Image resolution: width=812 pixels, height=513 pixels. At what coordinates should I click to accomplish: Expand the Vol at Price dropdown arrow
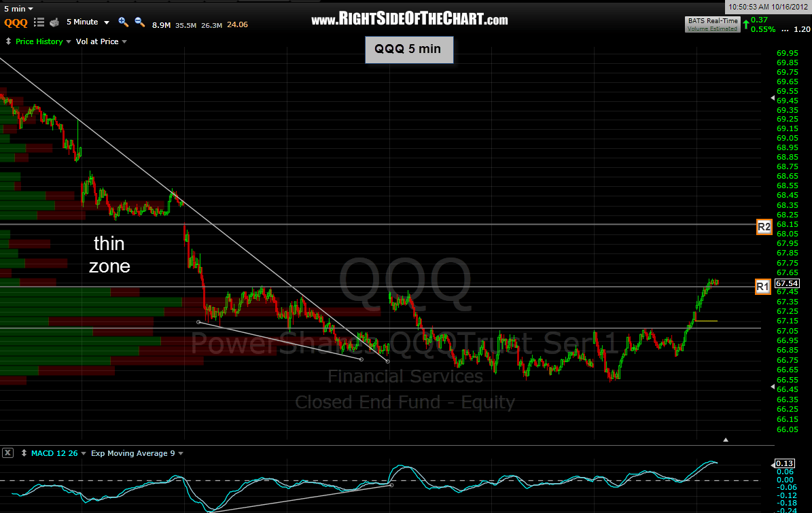(x=124, y=41)
